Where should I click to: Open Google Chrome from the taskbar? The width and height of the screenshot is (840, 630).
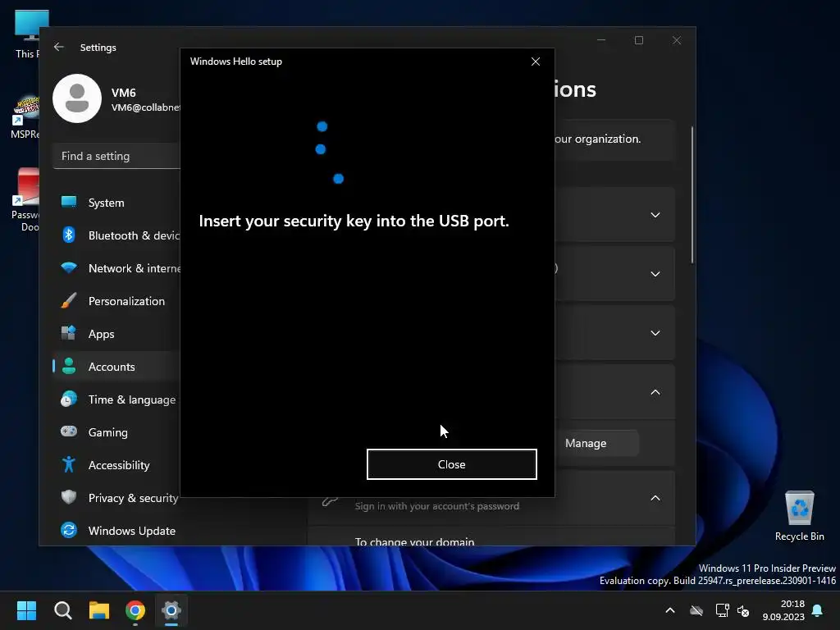pyautogui.click(x=135, y=610)
